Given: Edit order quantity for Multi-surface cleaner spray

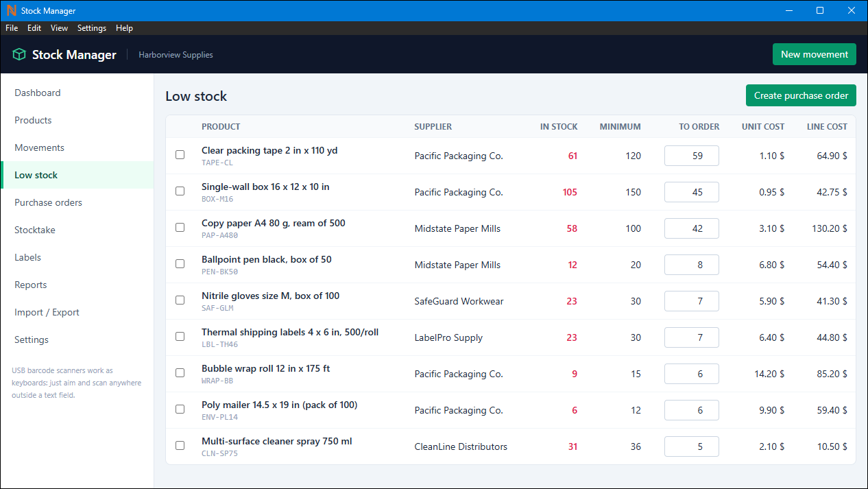Looking at the screenshot, I should (x=692, y=446).
